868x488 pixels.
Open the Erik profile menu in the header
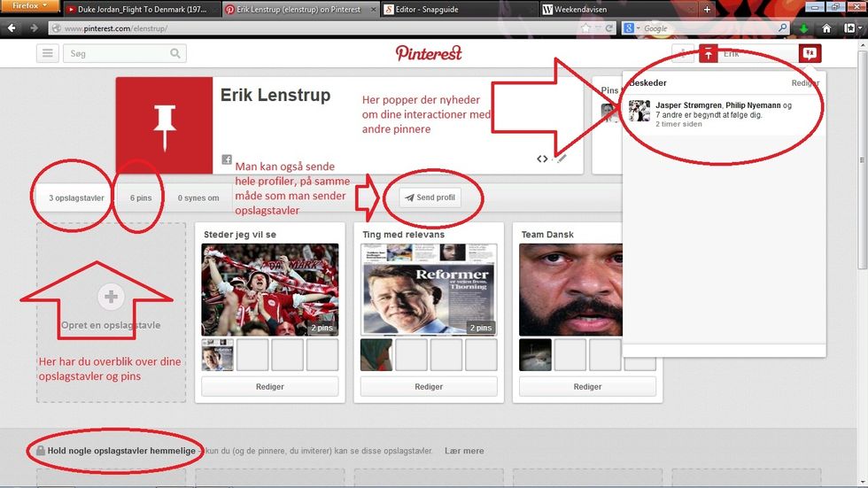click(748, 53)
